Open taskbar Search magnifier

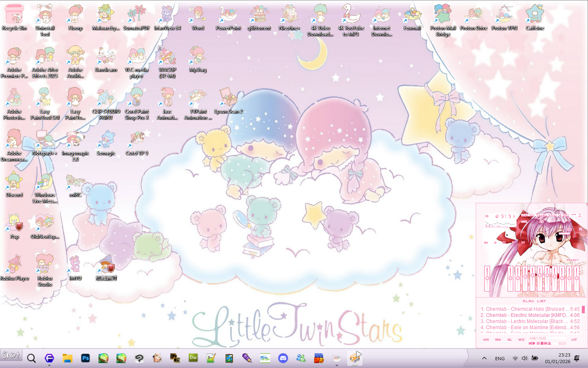pos(31,358)
